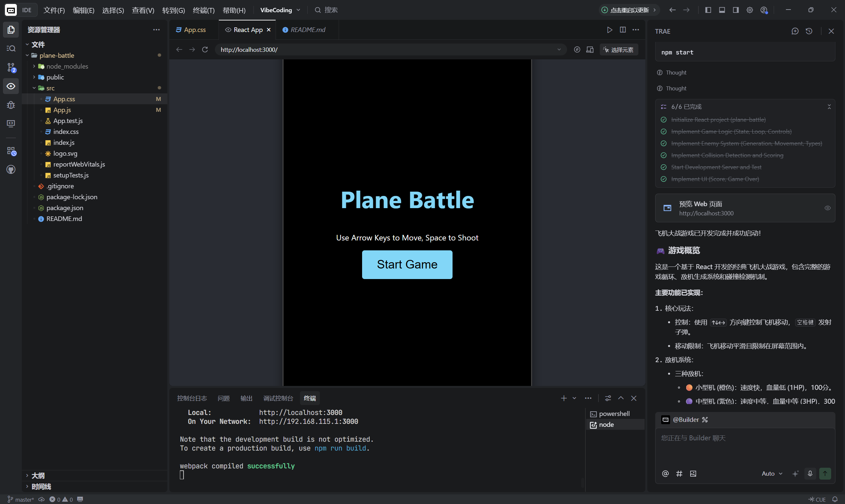Click the microphone voice input icon
845x504 pixels.
[810, 473]
